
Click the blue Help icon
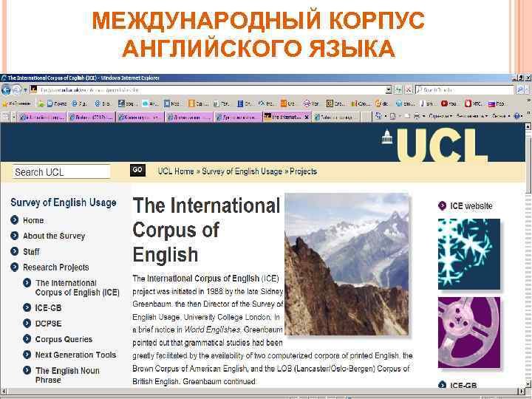tap(516, 117)
